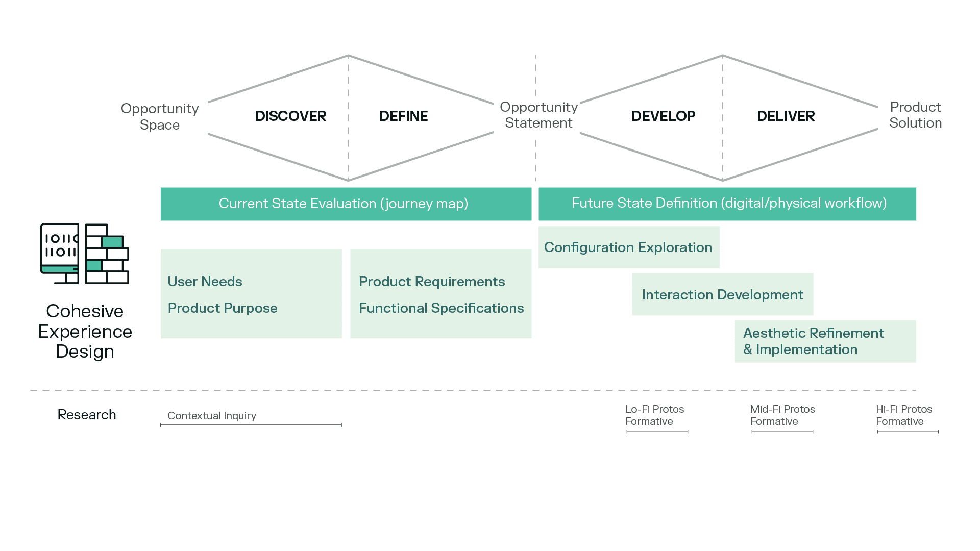Select the Lo-Fi Protos Formative marker
Screen dimensions: 980x551
coord(654,415)
